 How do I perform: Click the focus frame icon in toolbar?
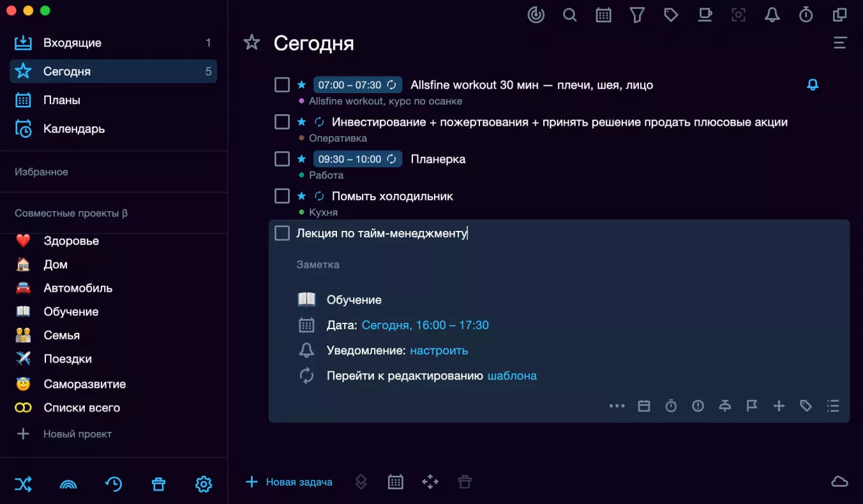tap(739, 15)
